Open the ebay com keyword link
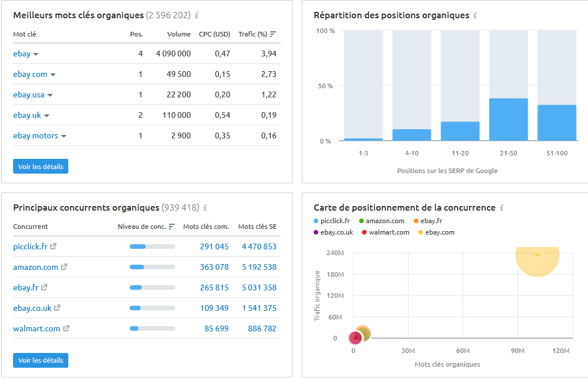The height and width of the screenshot is (378, 588). (30, 74)
